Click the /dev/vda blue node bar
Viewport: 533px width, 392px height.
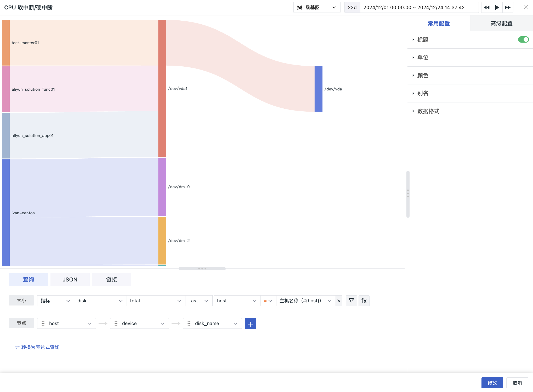[x=318, y=89]
